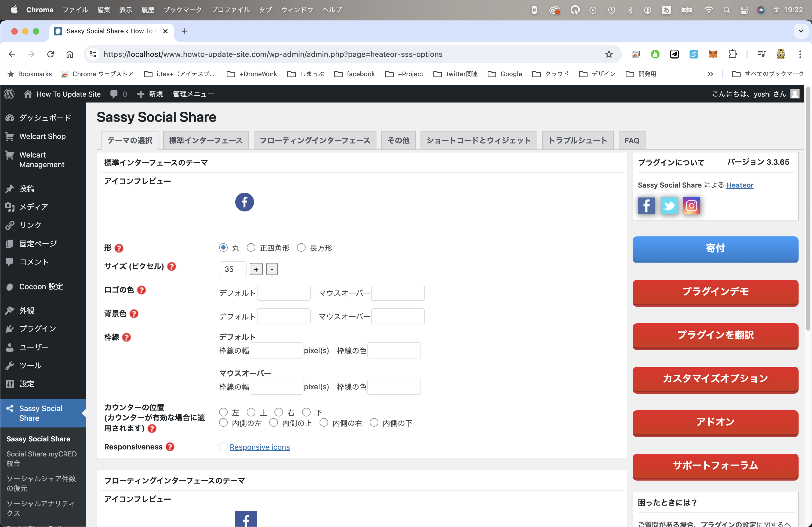Screen dimensions: 812x527
Task: Switch to ショートコードとウィジェット tab
Action: point(479,140)
